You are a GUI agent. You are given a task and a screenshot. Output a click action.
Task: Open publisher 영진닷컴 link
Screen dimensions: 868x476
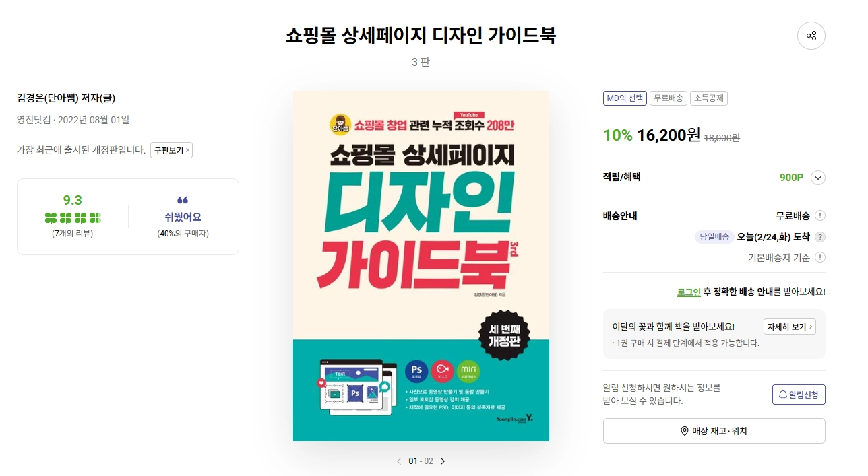click(34, 120)
